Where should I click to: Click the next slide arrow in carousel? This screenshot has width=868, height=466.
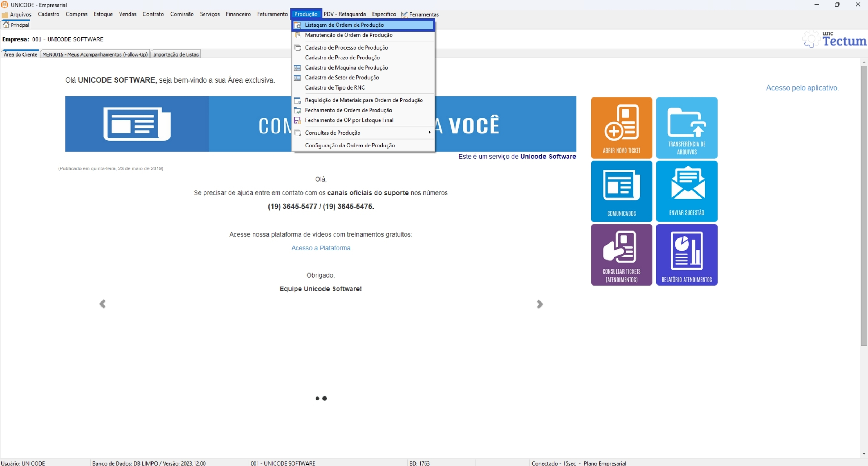point(539,304)
